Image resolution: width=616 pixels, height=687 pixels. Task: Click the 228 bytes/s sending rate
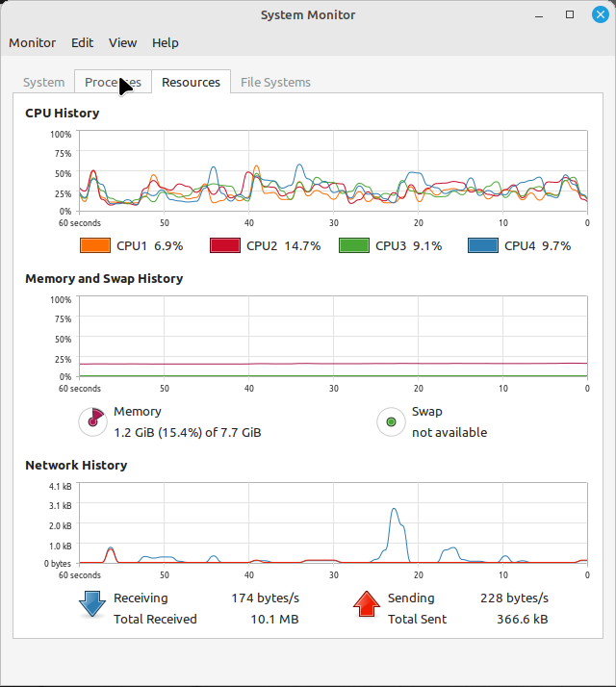(514, 598)
